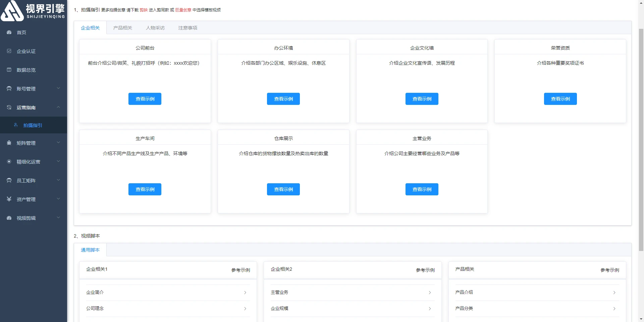
Task: View example for 主营业务 card
Action: [x=422, y=189]
